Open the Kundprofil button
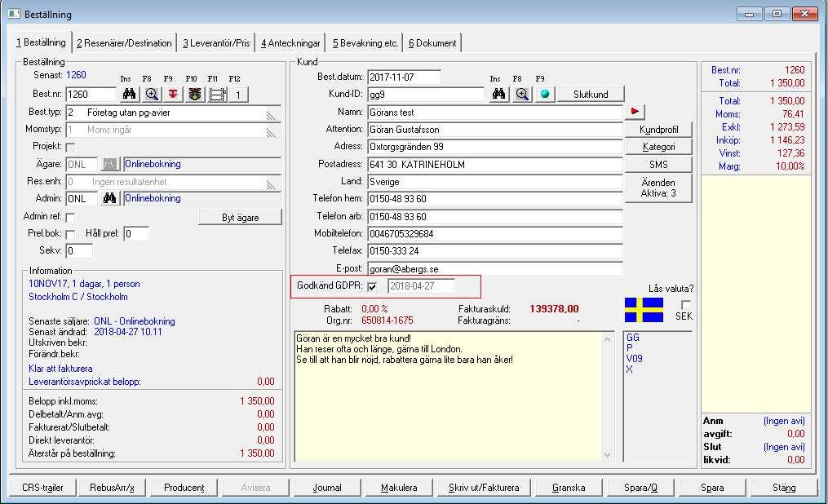Screen dimensions: 828x504 [658, 130]
